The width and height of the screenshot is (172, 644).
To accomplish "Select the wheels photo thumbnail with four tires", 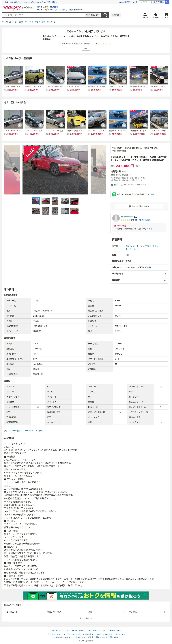I will [55, 211].
